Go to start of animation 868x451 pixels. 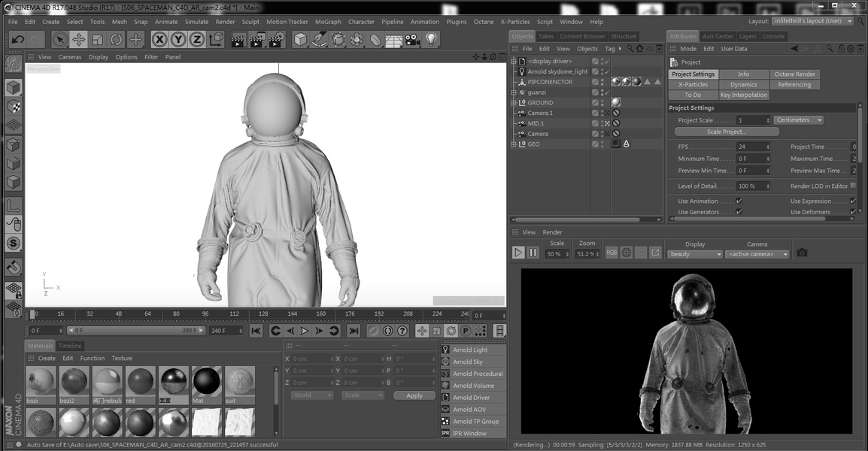pyautogui.click(x=256, y=331)
